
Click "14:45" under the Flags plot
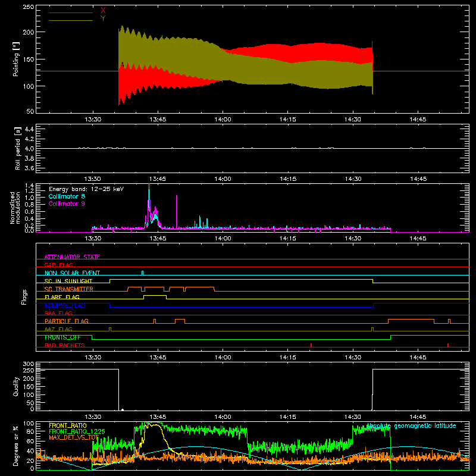[x=418, y=358]
